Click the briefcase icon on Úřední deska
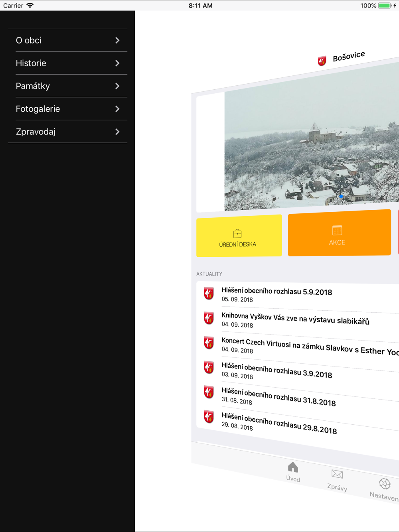The image size is (399, 532). [237, 233]
